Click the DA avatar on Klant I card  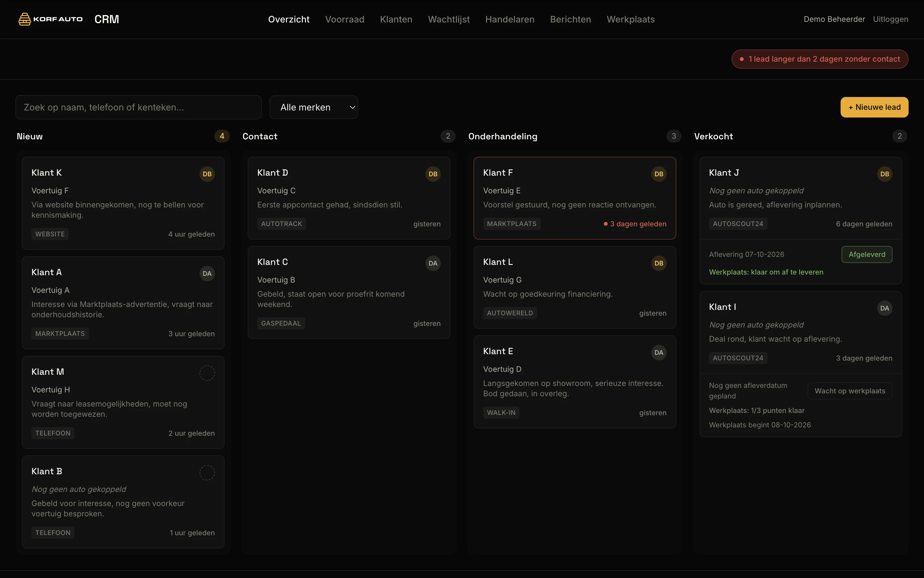(x=885, y=308)
